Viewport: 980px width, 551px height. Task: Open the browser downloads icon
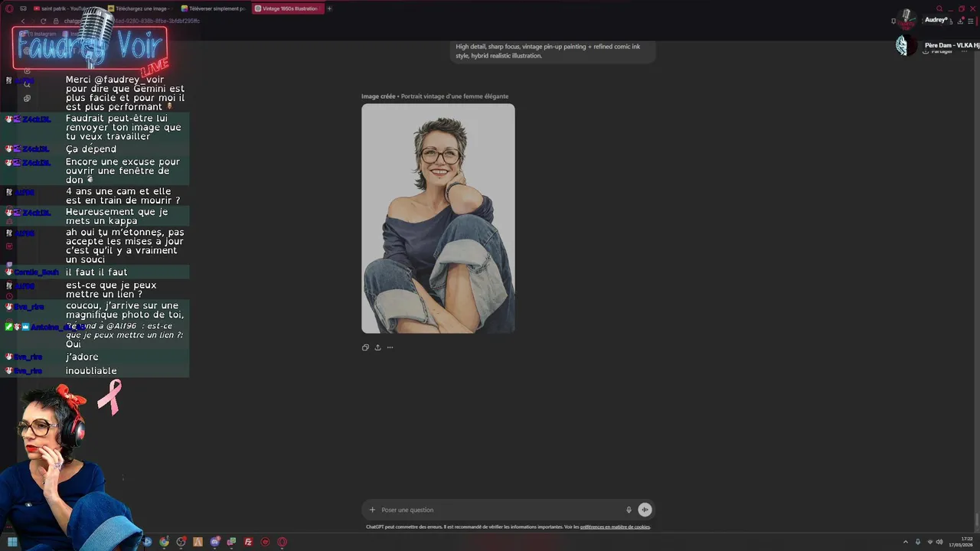[960, 21]
